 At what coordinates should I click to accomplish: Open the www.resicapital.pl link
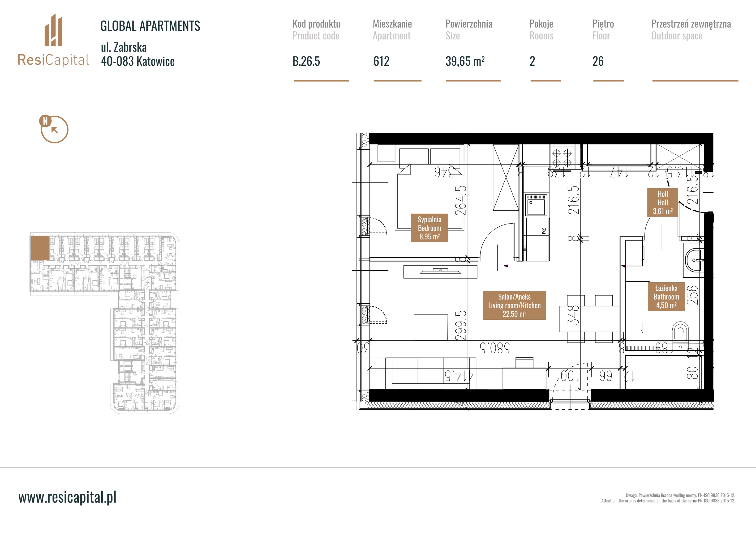point(68,497)
